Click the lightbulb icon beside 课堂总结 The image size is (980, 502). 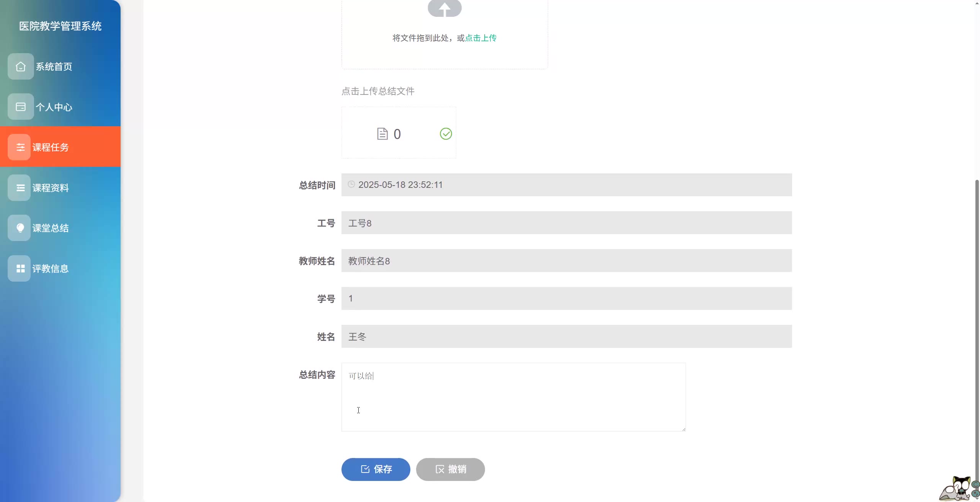click(x=20, y=228)
